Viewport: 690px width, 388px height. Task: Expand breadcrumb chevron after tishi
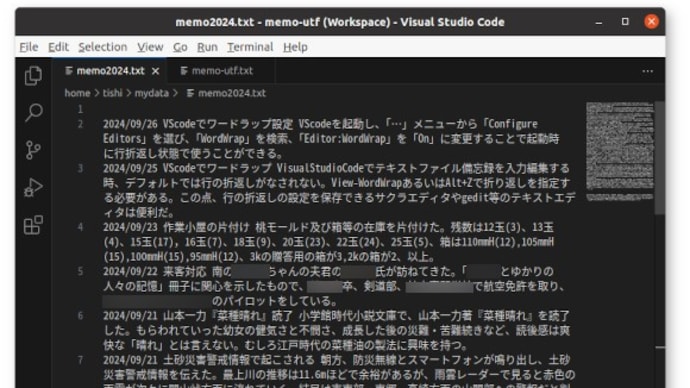(x=129, y=93)
